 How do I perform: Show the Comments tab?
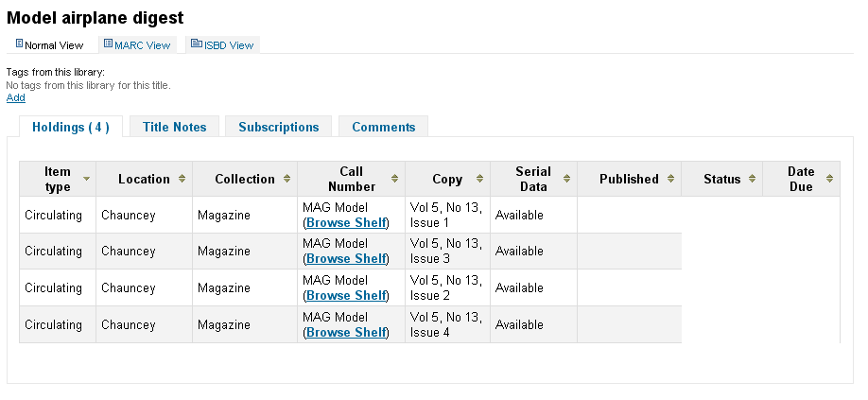(x=383, y=127)
